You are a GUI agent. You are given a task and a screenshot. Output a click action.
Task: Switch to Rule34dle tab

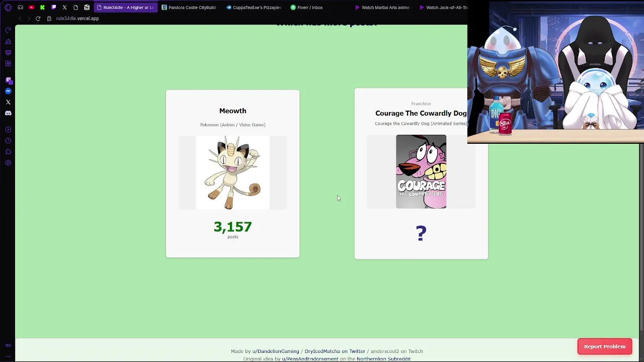coord(125,8)
